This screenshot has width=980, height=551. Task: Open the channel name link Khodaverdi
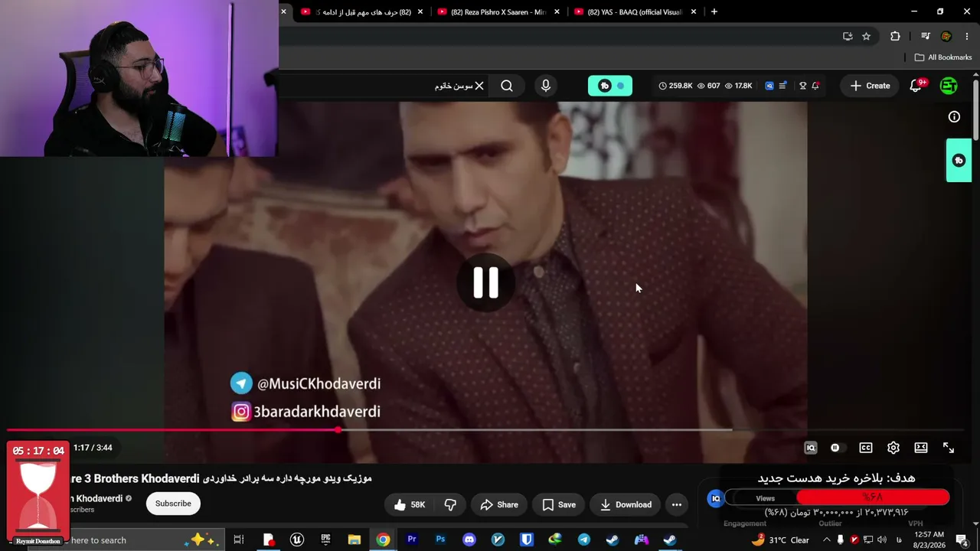[x=100, y=499]
